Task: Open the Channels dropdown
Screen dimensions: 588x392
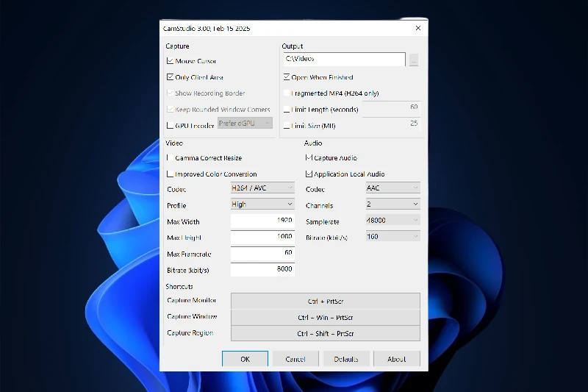Action: [393, 204]
